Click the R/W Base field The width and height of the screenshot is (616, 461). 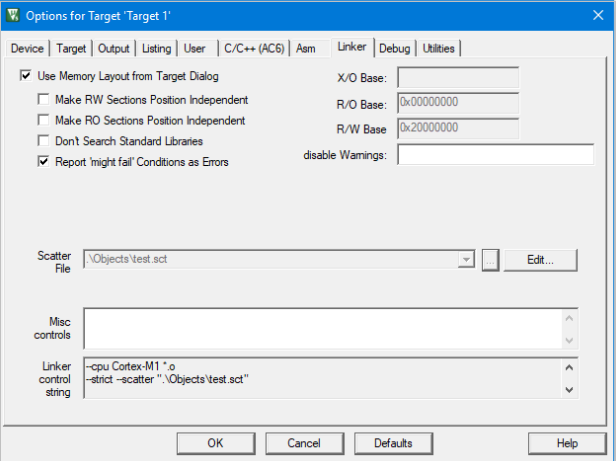tap(458, 129)
